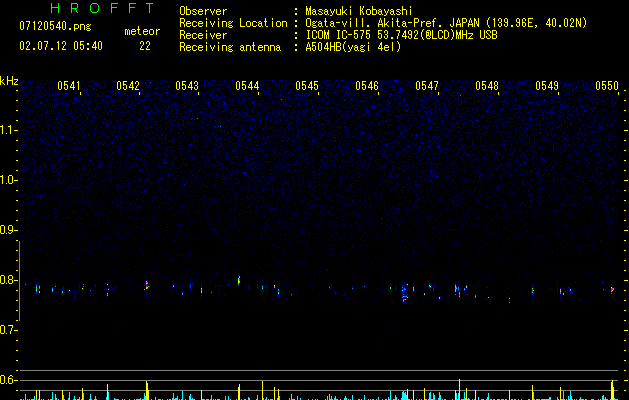Click the 0542 time marker
The image size is (629, 400).
click(128, 86)
